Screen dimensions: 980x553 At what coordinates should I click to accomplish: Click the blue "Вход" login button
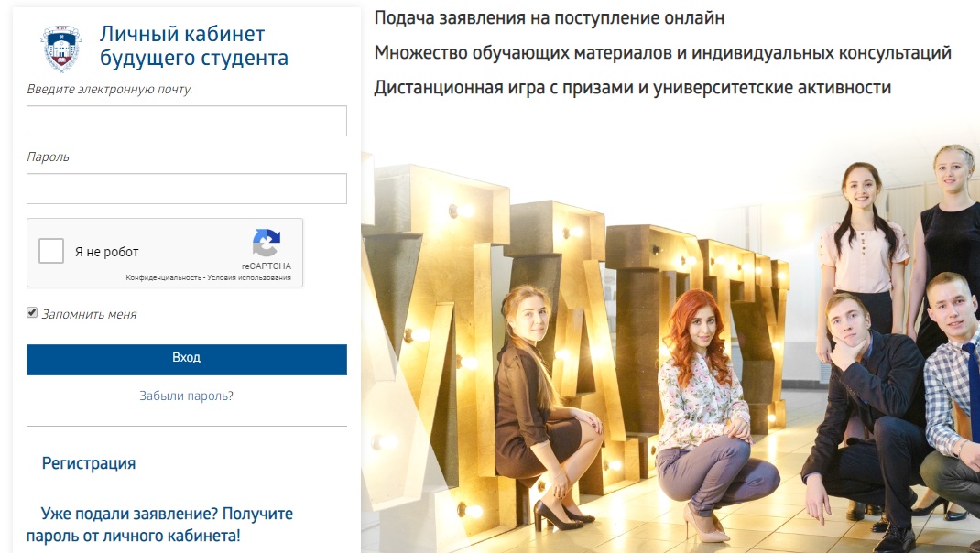(x=186, y=359)
